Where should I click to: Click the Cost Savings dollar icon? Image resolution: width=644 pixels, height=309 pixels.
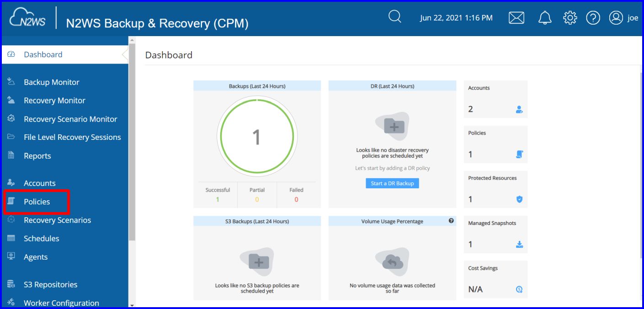coord(519,289)
